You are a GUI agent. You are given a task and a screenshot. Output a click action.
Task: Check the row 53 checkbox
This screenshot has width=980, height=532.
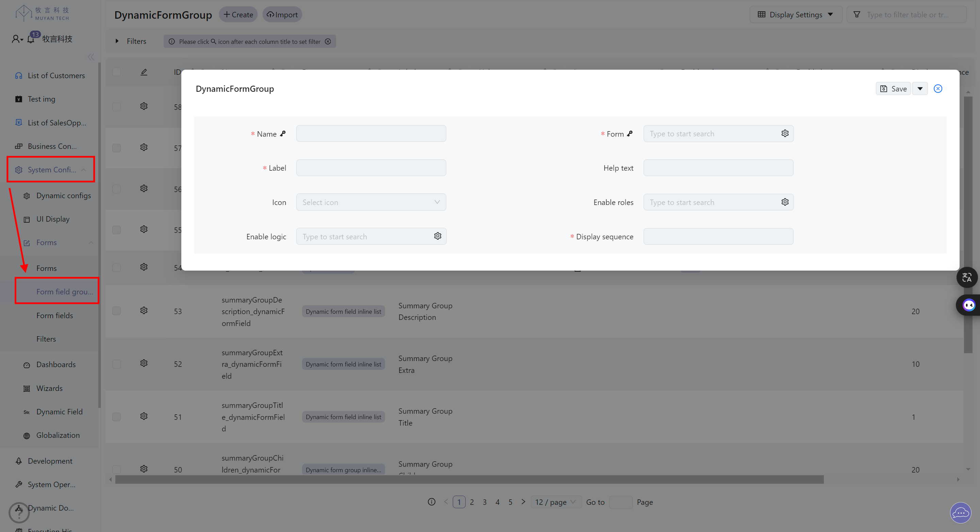click(116, 311)
